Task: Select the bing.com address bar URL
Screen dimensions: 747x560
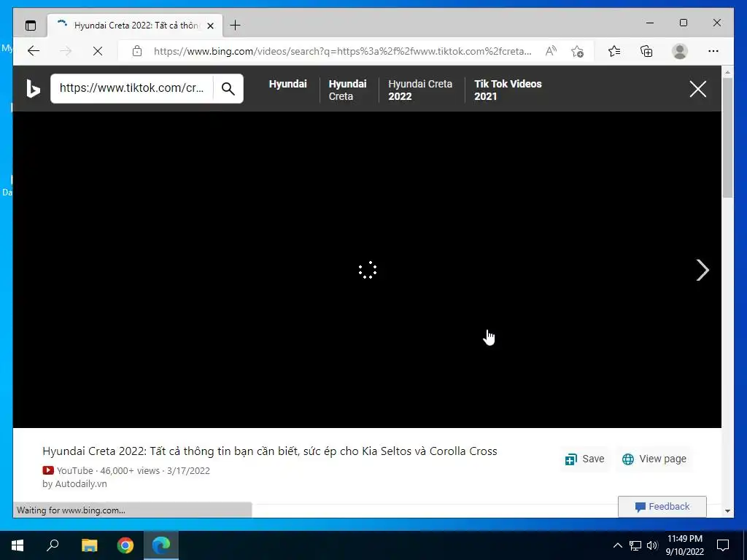Action: [x=342, y=51]
